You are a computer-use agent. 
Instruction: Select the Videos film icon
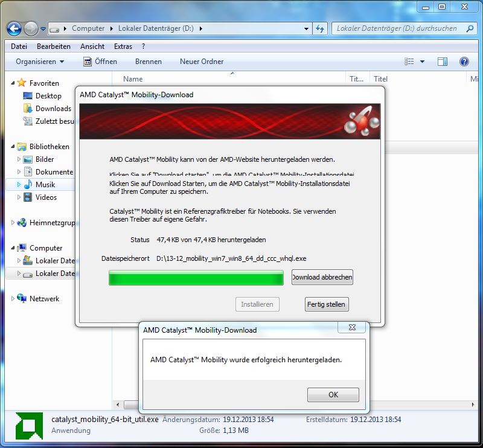pyautogui.click(x=28, y=197)
